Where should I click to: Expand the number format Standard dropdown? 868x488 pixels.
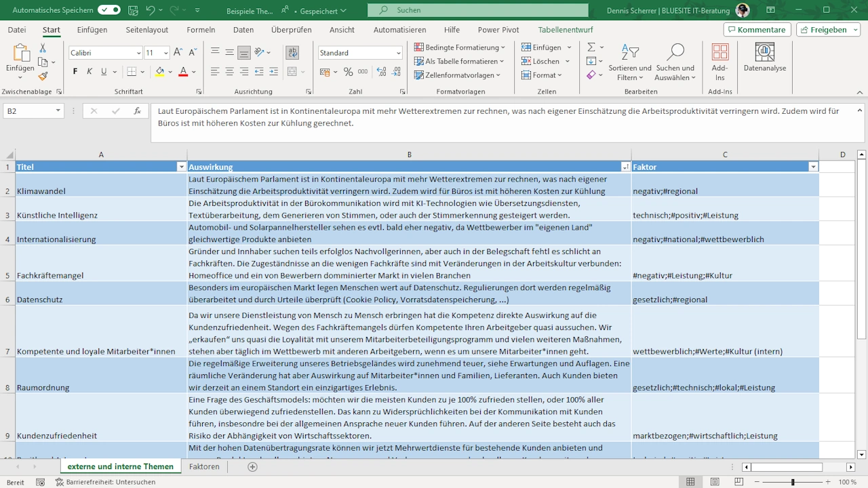[x=398, y=53]
